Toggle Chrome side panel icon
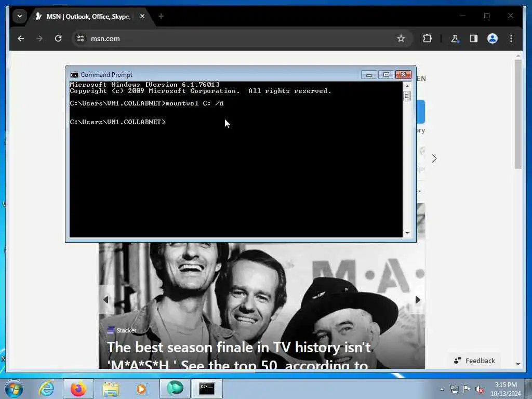532x399 pixels. coord(474,38)
